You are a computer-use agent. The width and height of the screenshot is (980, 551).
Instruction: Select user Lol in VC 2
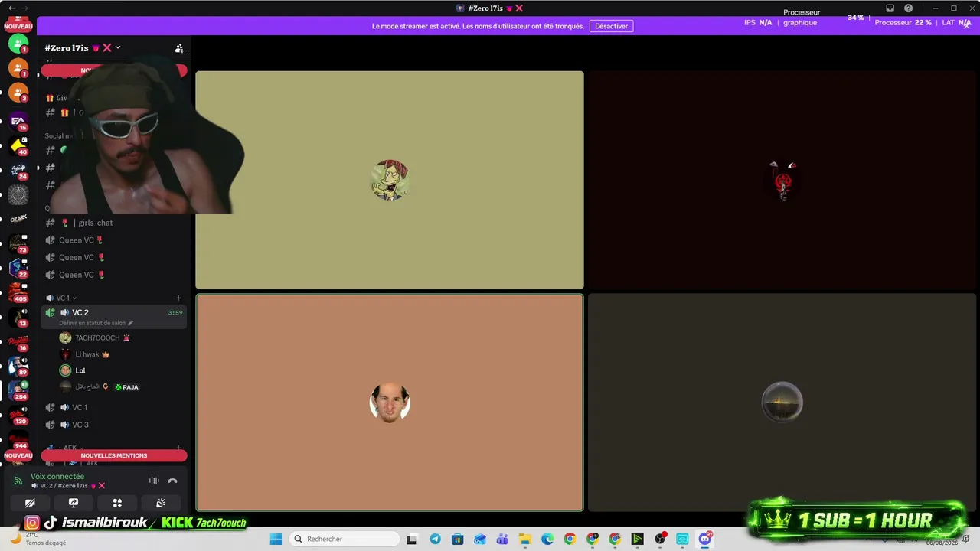(121, 370)
